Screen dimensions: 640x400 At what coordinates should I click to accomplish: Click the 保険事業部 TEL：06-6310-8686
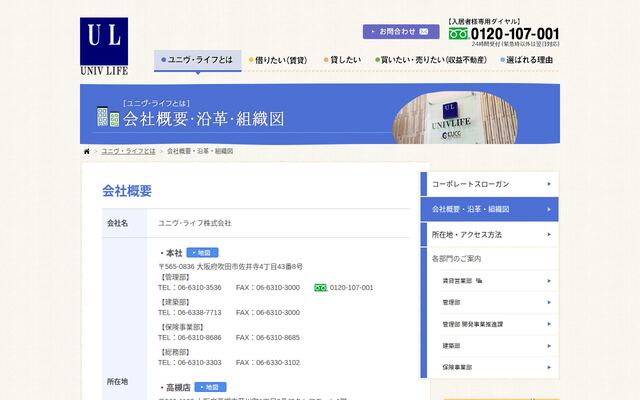point(190,338)
